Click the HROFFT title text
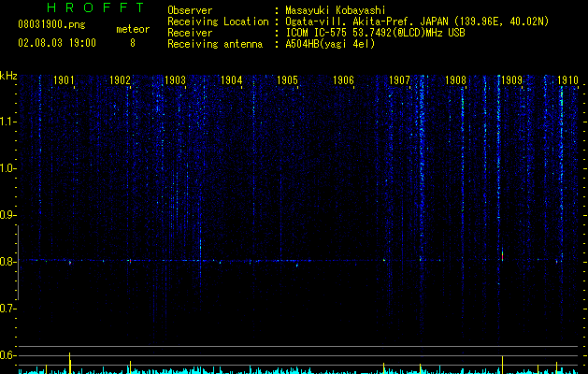 click(x=95, y=7)
